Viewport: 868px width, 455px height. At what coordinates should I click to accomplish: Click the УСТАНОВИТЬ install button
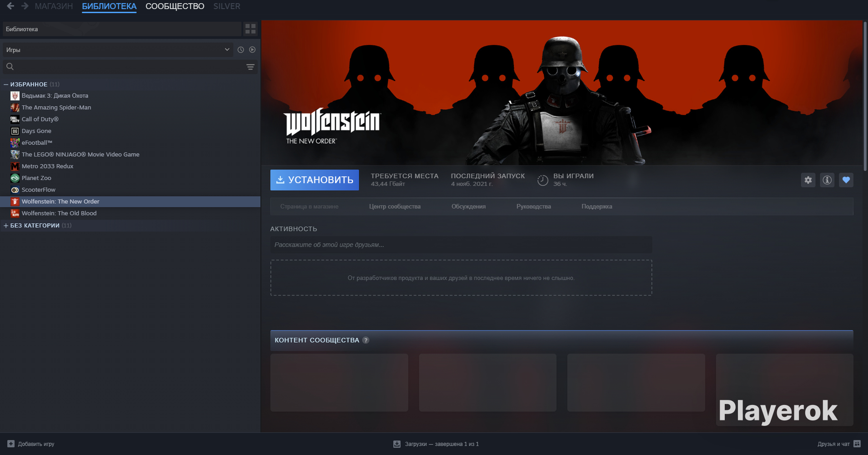pyautogui.click(x=315, y=180)
